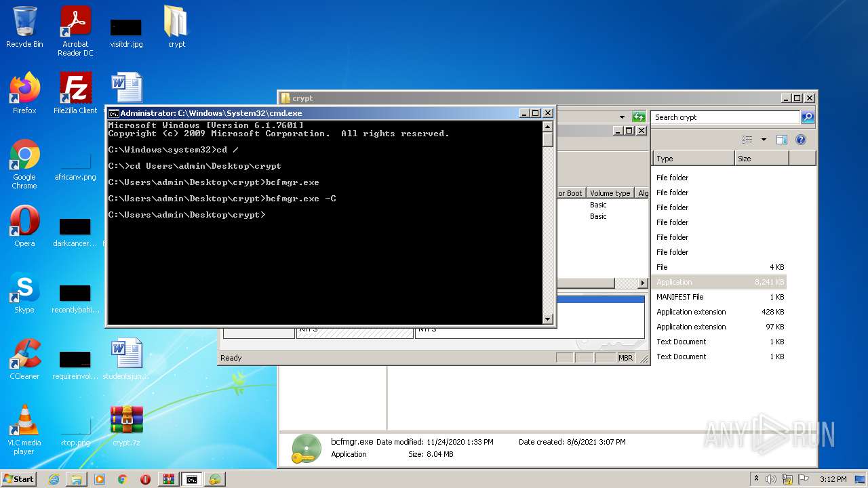The image size is (868, 488).
Task: Show hidden tray icons arrow
Action: pos(757,479)
